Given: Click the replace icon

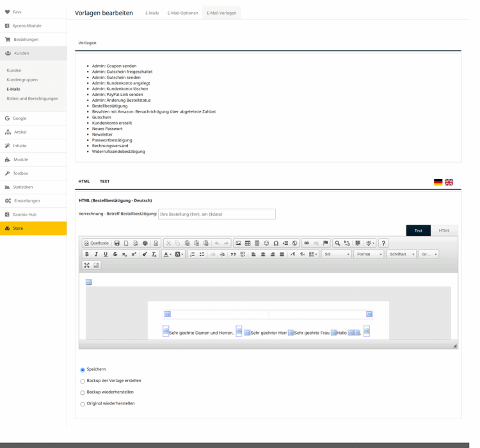Looking at the screenshot, I should (x=347, y=243).
